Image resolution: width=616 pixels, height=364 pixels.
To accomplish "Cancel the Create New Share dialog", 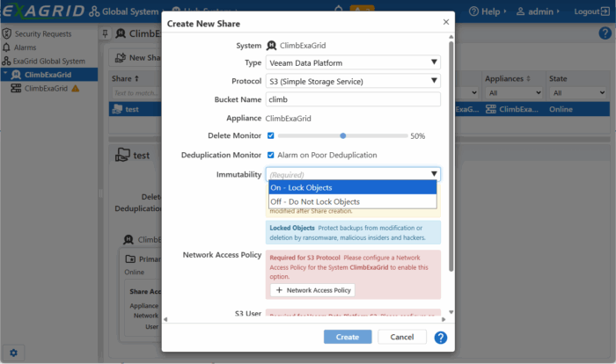I will [x=402, y=337].
